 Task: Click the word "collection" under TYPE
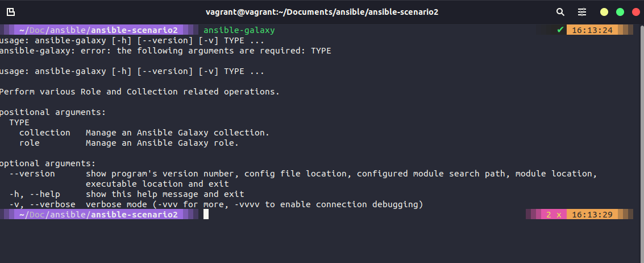[45, 133]
